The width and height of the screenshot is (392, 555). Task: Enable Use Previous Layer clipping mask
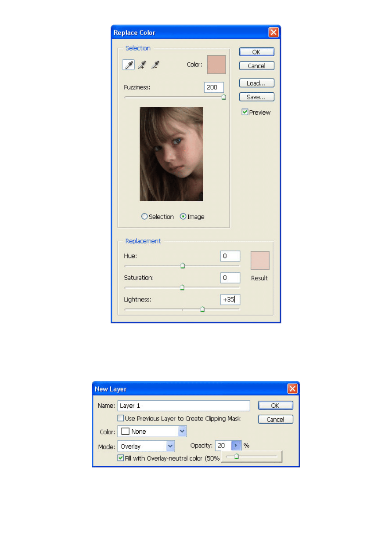point(121,418)
